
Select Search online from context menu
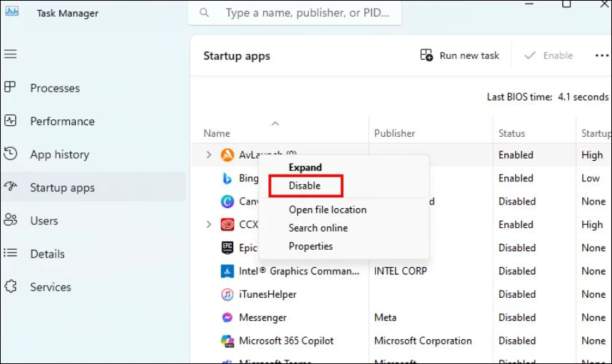click(x=318, y=228)
